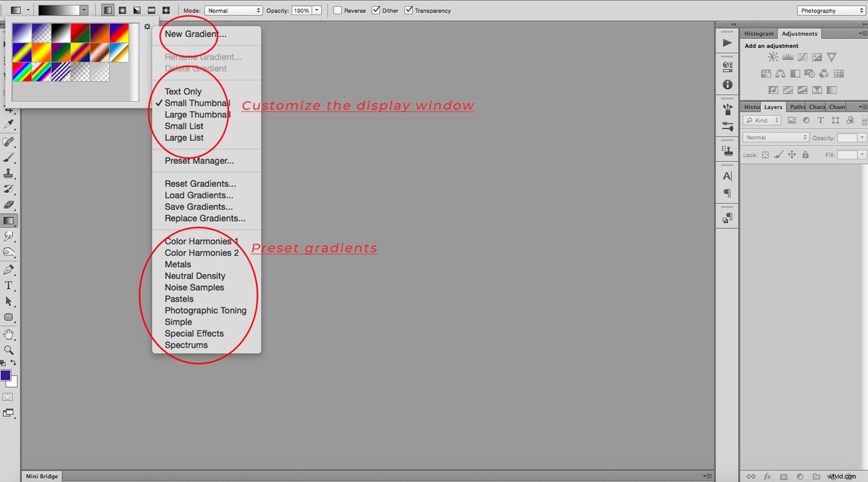
Task: Add a Curves adjustment
Action: pos(802,57)
